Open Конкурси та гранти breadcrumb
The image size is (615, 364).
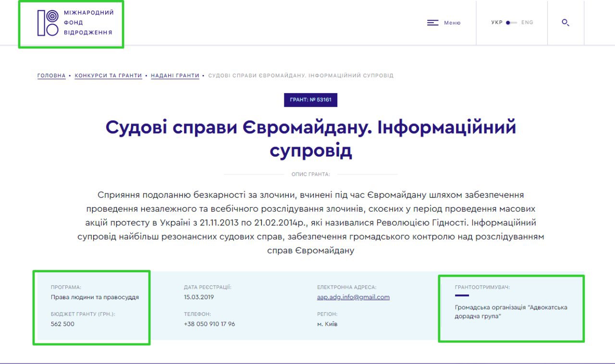pyautogui.click(x=108, y=76)
